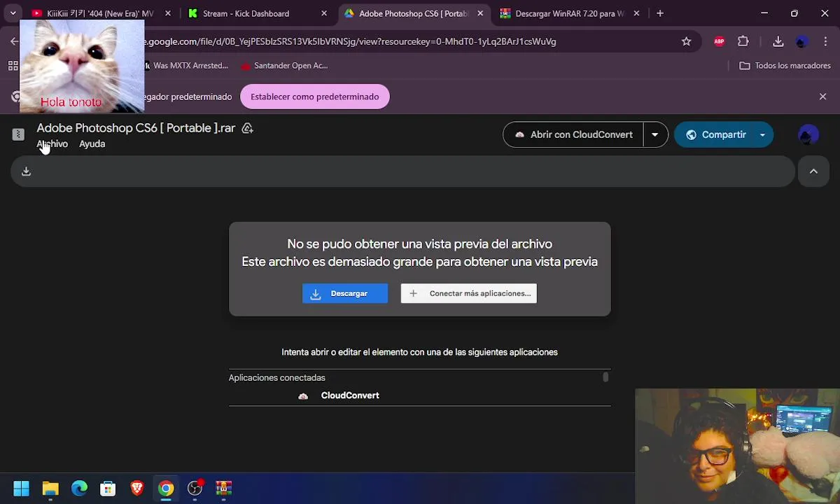
Task: Switch to Descargar WinRAR 7.20 tab
Action: click(x=570, y=13)
